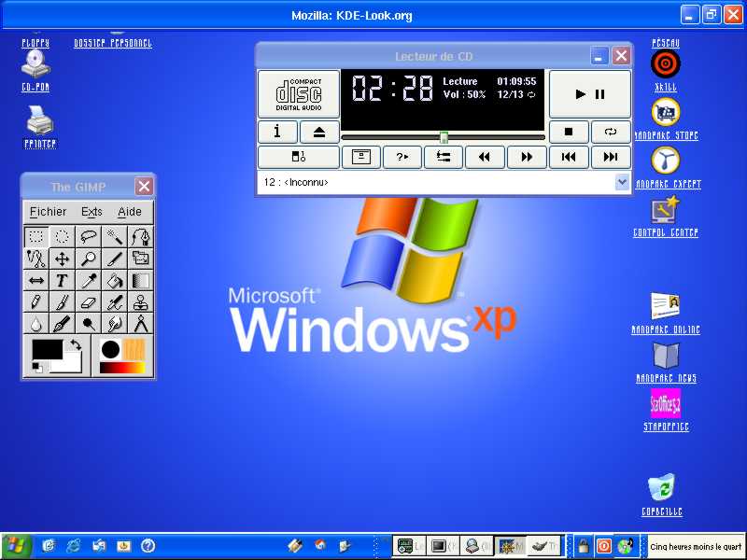Viewport: 747px width, 560px height.
Task: Open the Xkill desktop icon
Action: click(666, 71)
